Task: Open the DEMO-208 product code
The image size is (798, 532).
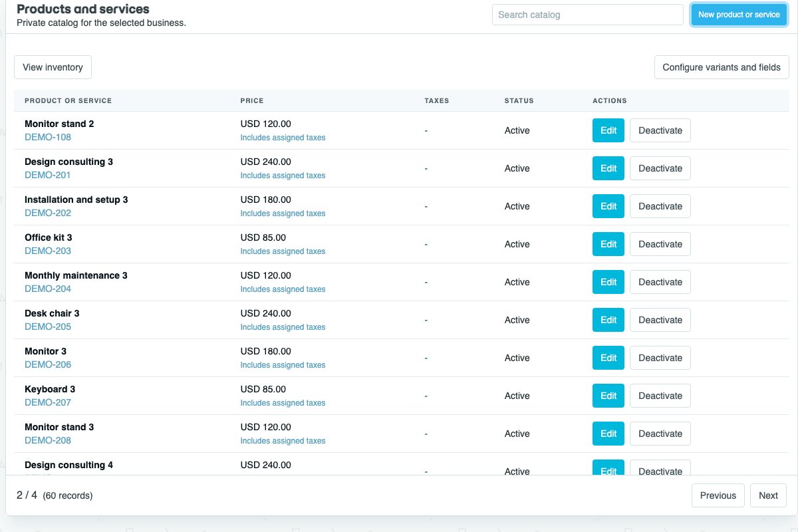Action: (x=48, y=440)
